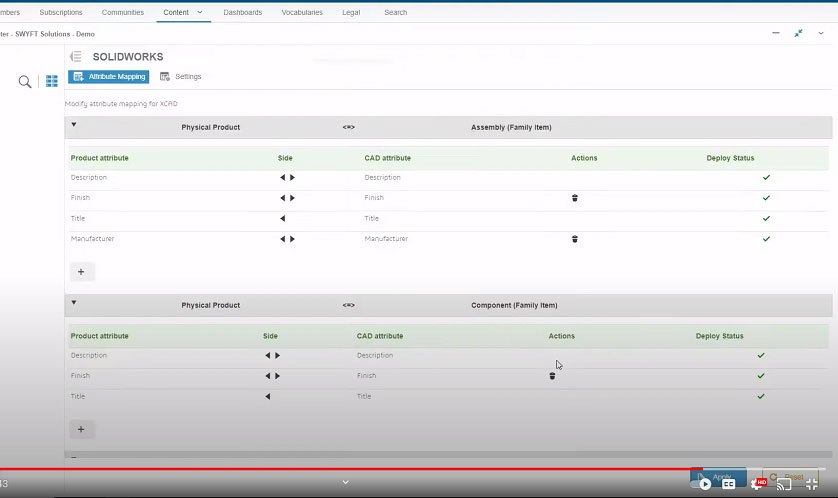Toggle left arrow for Assembly Title side

pyautogui.click(x=283, y=218)
